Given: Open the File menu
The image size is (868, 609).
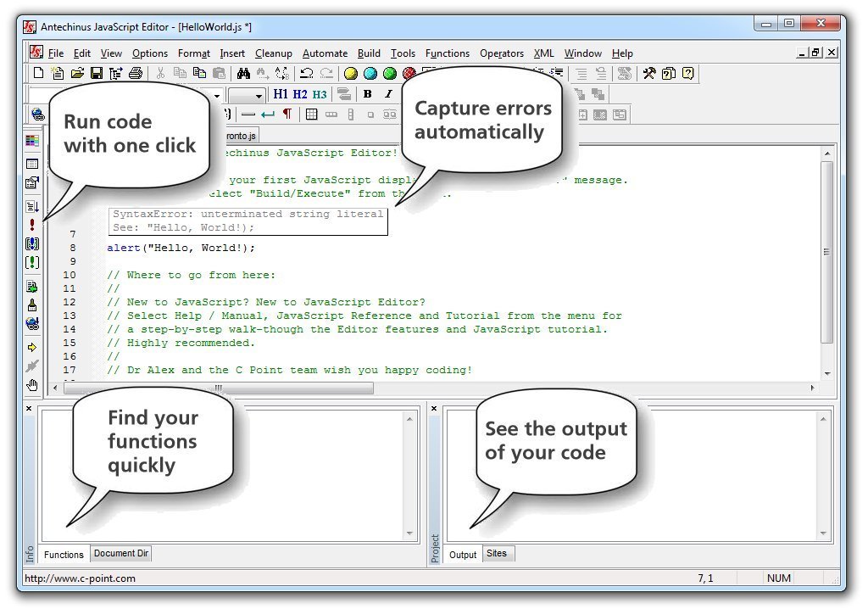Looking at the screenshot, I should tap(56, 53).
